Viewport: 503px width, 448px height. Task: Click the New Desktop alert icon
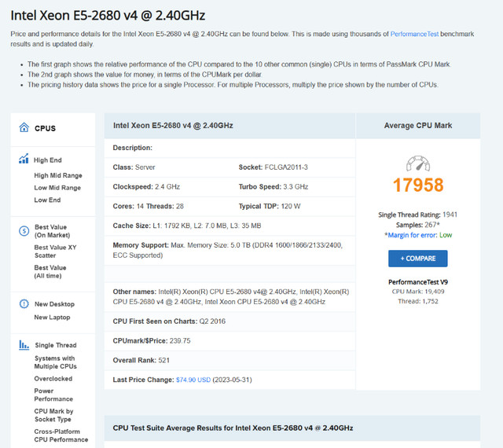24,303
